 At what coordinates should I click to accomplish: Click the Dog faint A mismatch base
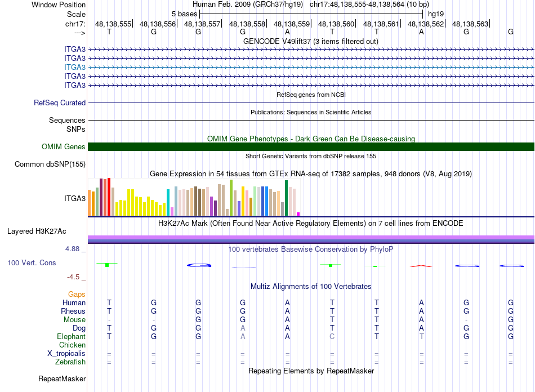click(x=243, y=328)
